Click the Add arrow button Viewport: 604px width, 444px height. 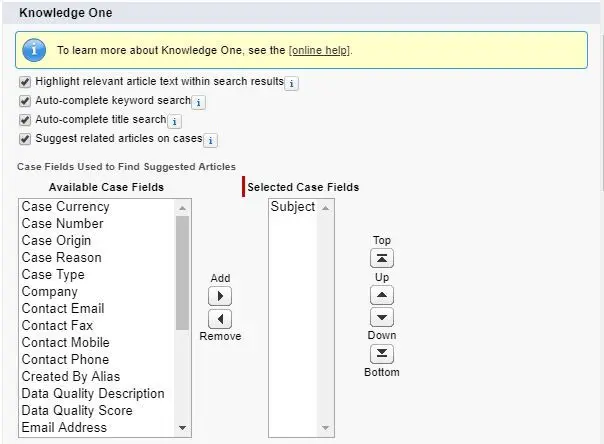(220, 296)
